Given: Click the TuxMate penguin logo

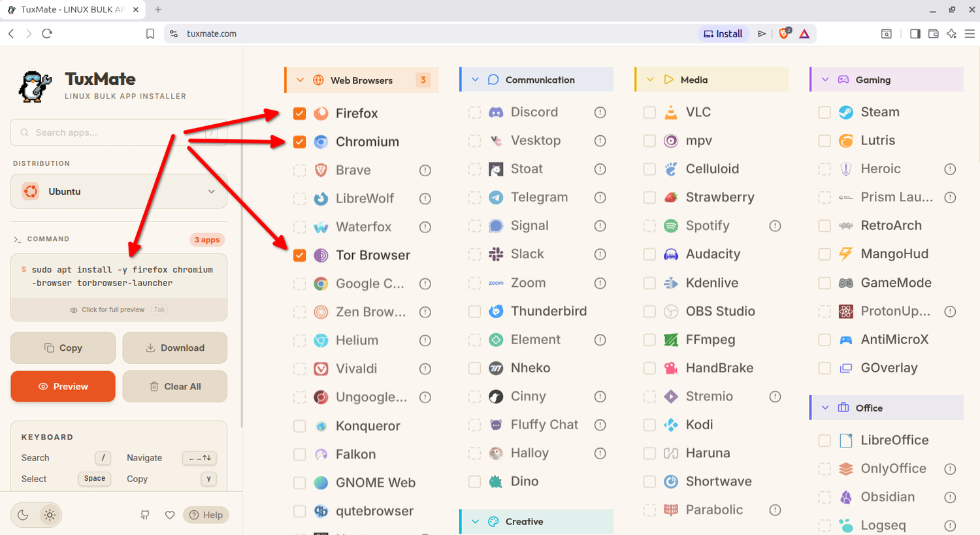Looking at the screenshot, I should click(x=35, y=86).
